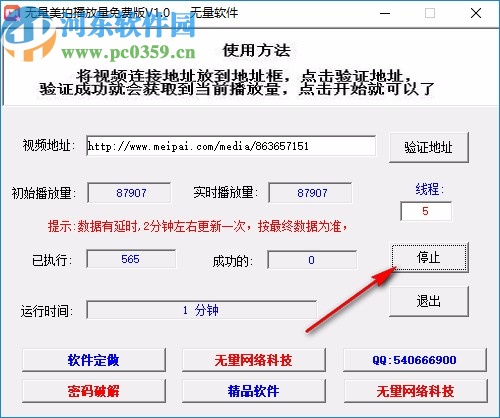Screen dimensions: 500x418
Task: Click the red 提示 hint text
Action: click(198, 227)
